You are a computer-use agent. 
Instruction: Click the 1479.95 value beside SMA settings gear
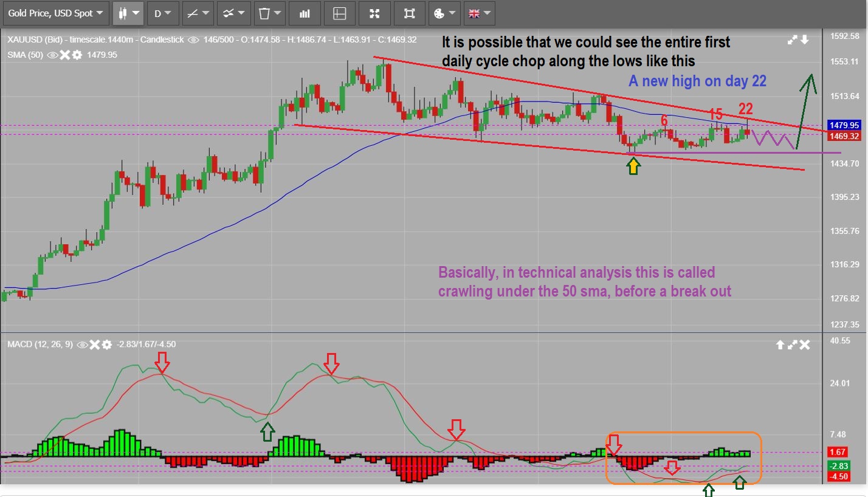pyautogui.click(x=102, y=55)
